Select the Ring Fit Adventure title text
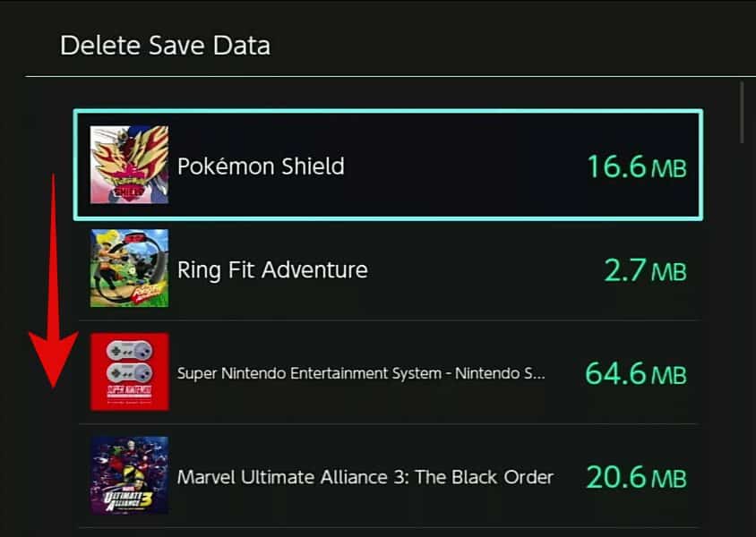The height and width of the screenshot is (537, 756). [272, 269]
